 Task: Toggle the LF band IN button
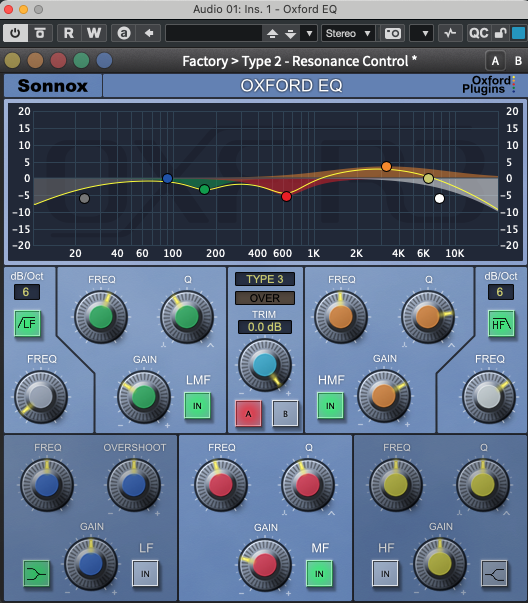click(x=145, y=573)
